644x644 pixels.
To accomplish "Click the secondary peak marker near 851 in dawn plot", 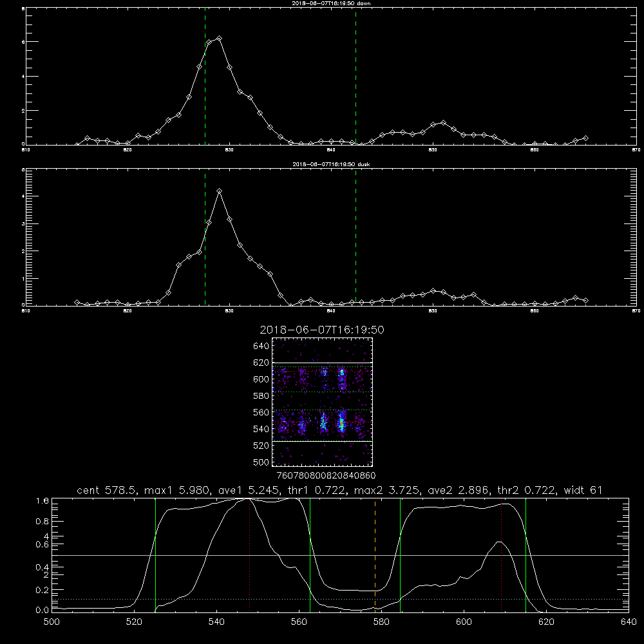I will [x=443, y=123].
